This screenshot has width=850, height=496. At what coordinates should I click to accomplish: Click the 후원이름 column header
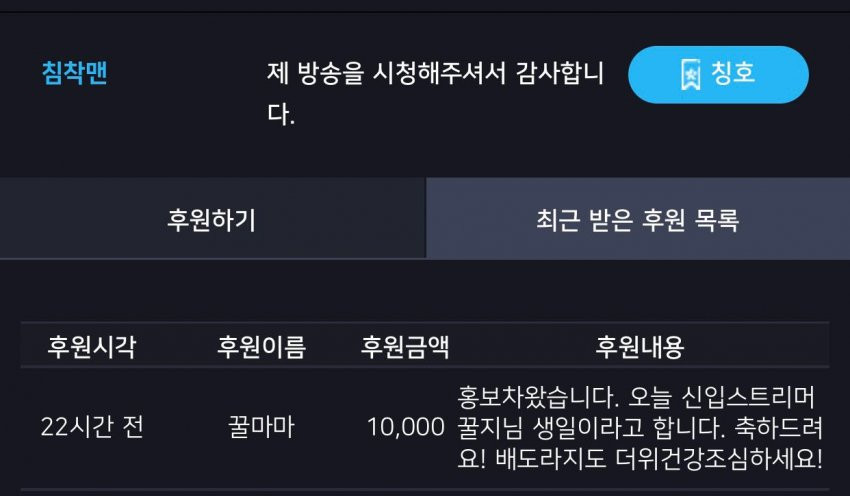coord(261,346)
